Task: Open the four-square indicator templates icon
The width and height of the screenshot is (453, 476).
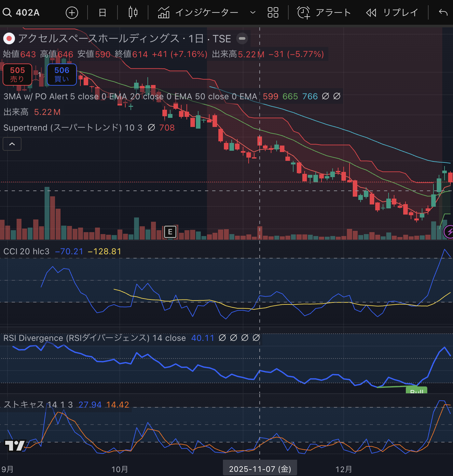Action: pyautogui.click(x=273, y=13)
